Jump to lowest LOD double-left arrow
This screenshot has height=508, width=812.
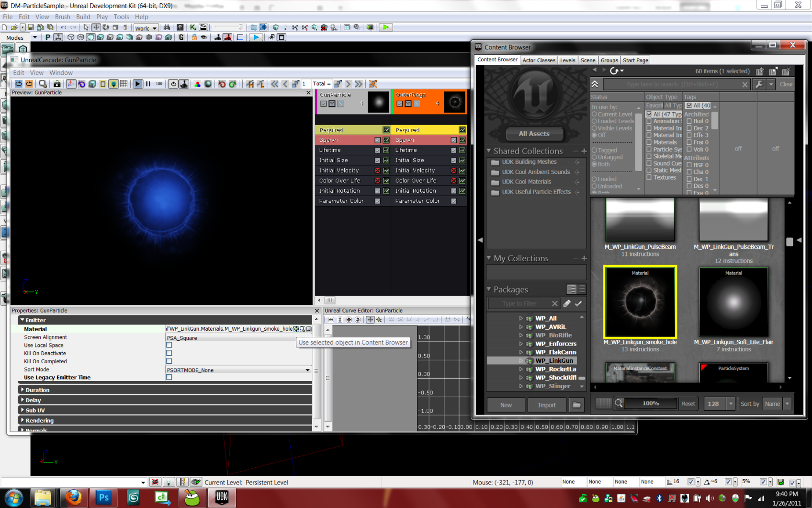275,83
